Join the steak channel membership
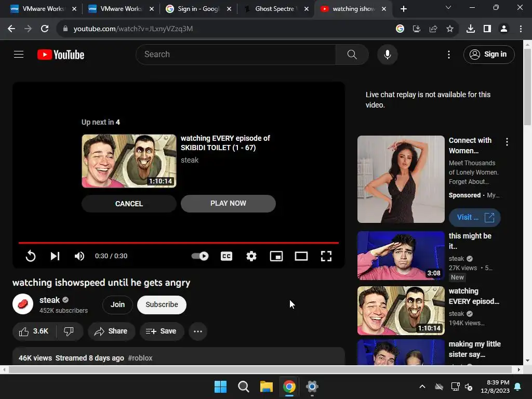 pos(117,304)
